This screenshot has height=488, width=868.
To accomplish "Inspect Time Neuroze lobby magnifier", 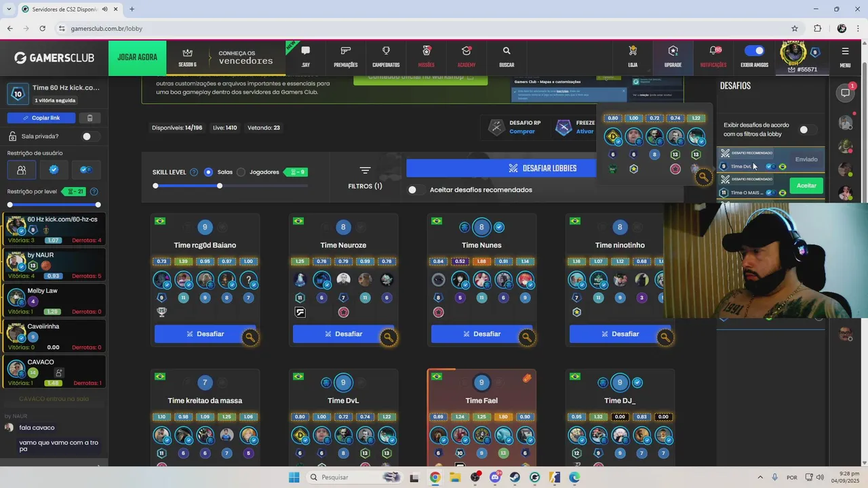I will tap(389, 337).
